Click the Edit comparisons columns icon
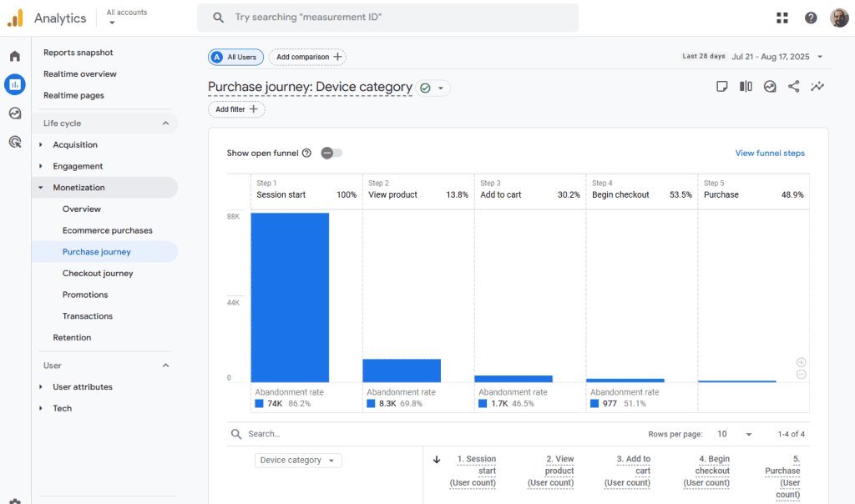 pyautogui.click(x=746, y=87)
